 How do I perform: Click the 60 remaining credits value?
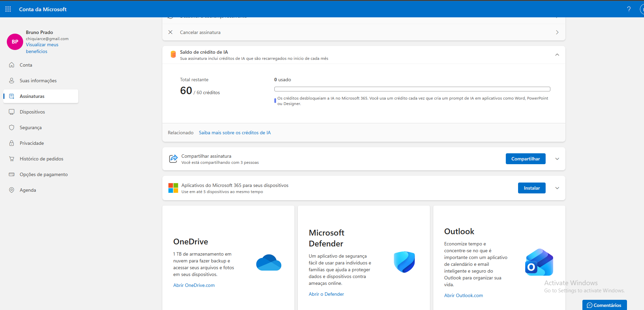(x=186, y=90)
